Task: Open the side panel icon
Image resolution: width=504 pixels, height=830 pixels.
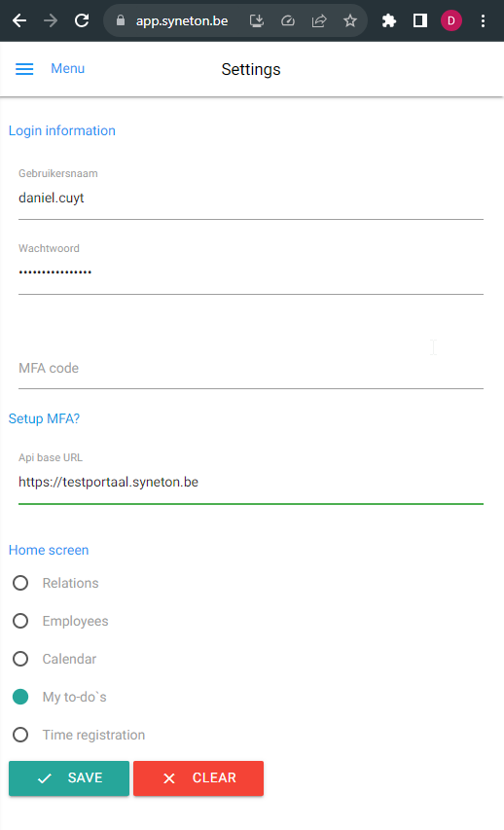Action: pyautogui.click(x=420, y=20)
